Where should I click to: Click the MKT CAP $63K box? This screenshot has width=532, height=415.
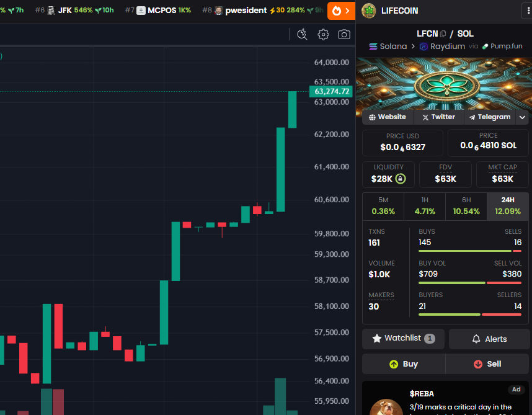point(502,174)
